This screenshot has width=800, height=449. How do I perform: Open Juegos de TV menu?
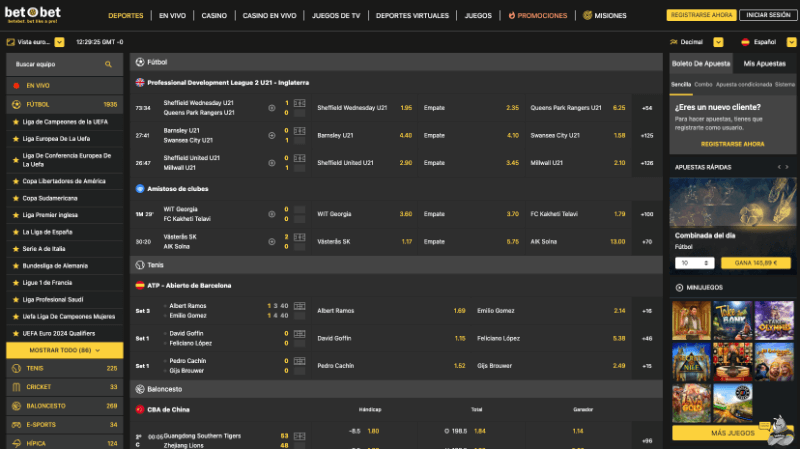coord(336,16)
